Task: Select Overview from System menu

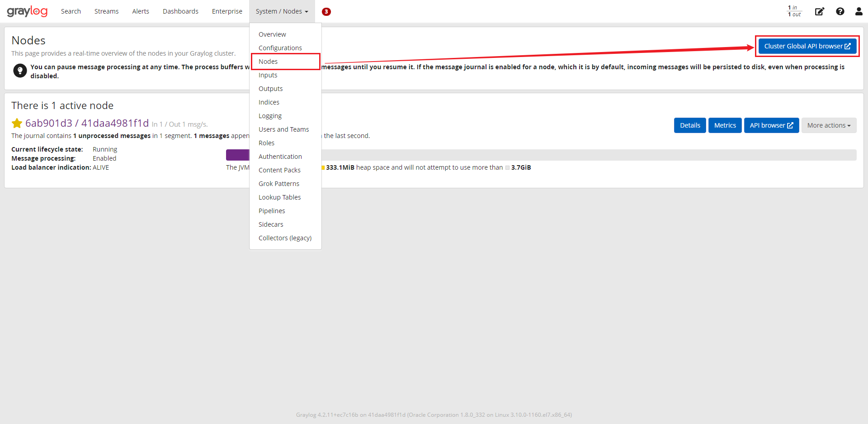Action: coord(285,34)
